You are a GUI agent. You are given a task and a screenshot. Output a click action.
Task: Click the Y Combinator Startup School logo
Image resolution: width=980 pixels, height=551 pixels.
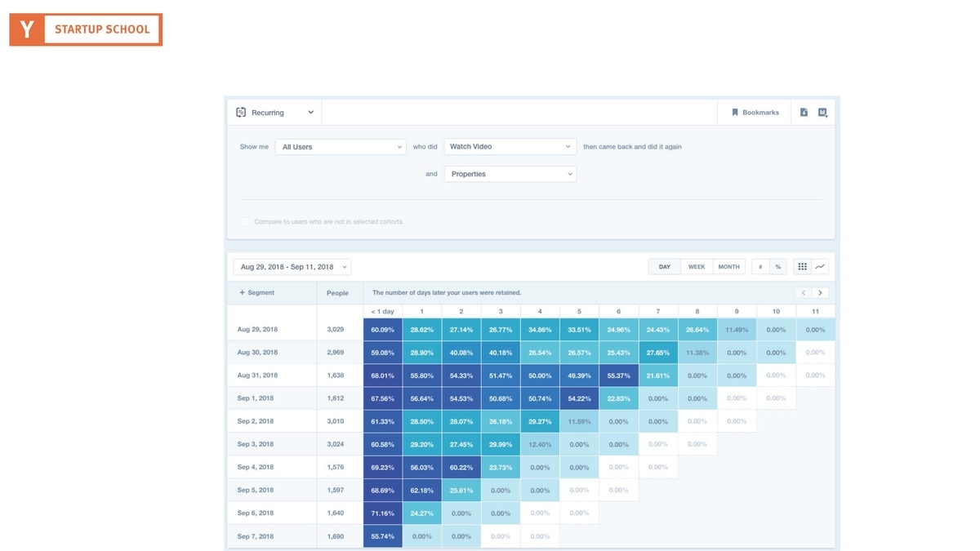86,29
